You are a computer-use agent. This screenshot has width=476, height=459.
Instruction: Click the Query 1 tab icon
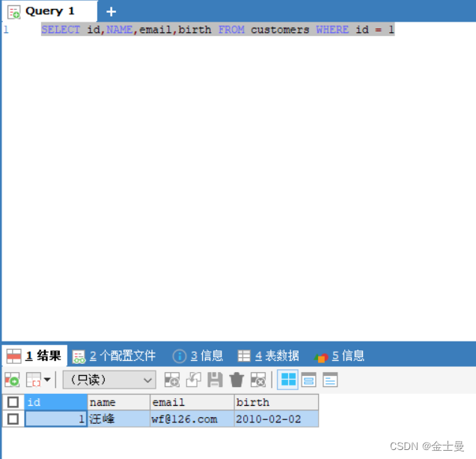tap(14, 12)
